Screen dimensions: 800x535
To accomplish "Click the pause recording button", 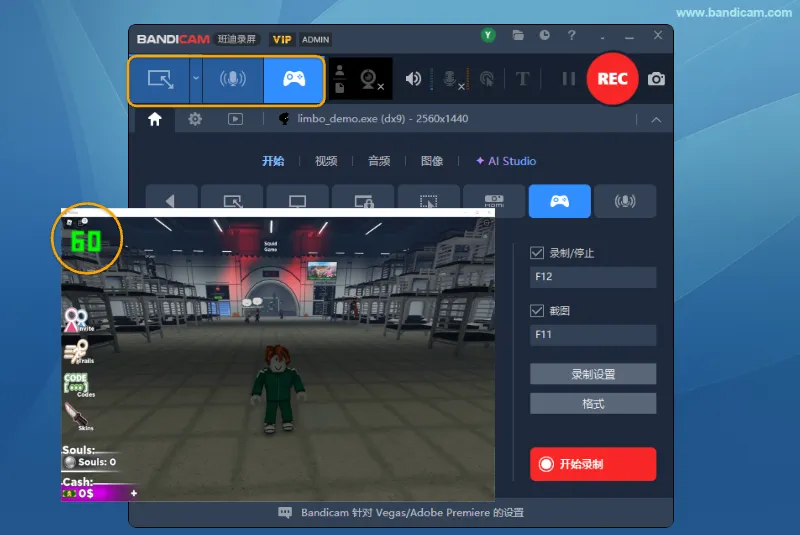I will (x=568, y=79).
